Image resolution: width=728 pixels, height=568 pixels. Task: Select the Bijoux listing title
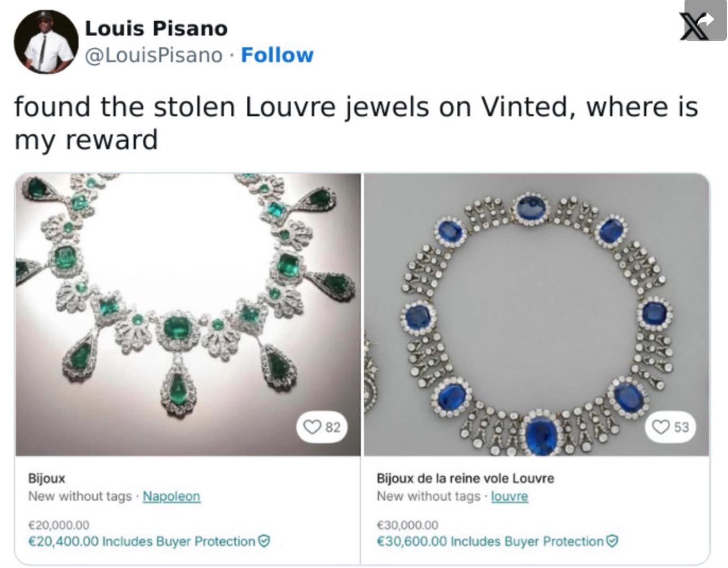point(47,478)
